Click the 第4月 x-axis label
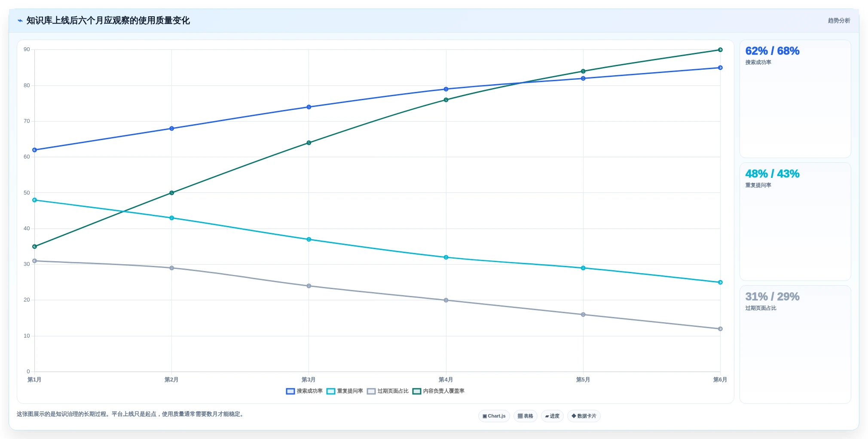Screen dimensions: 868x439 point(446,380)
